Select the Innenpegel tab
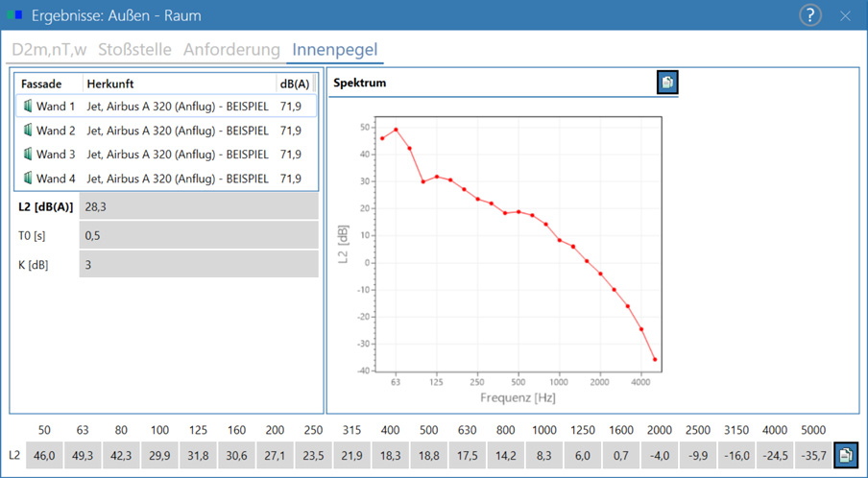The image size is (868, 478). click(x=335, y=50)
